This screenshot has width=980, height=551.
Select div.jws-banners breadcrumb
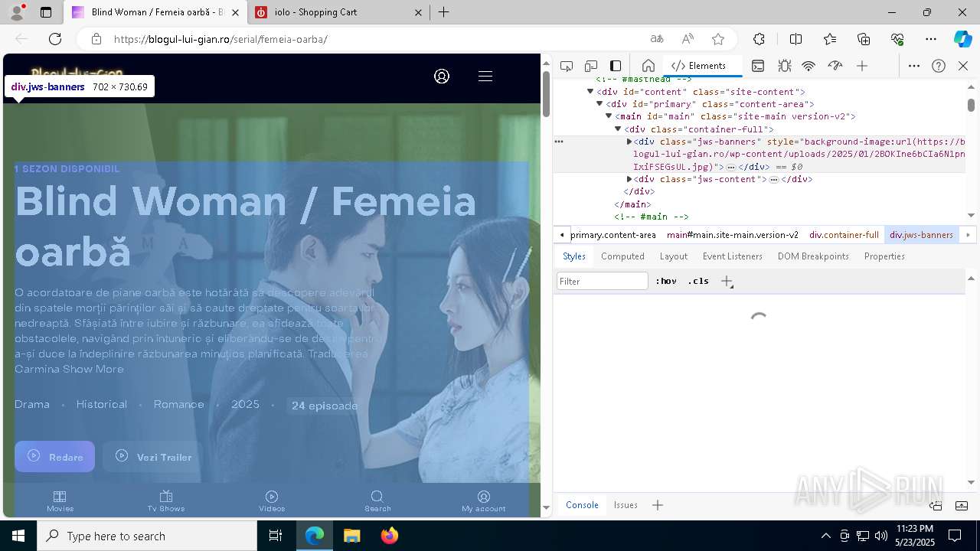click(x=921, y=235)
